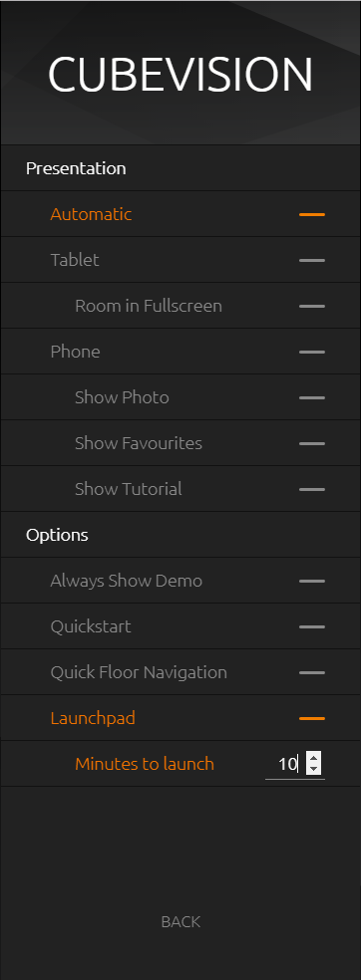Toggle the Tablet dash switch
The height and width of the screenshot is (980, 361).
click(x=311, y=260)
